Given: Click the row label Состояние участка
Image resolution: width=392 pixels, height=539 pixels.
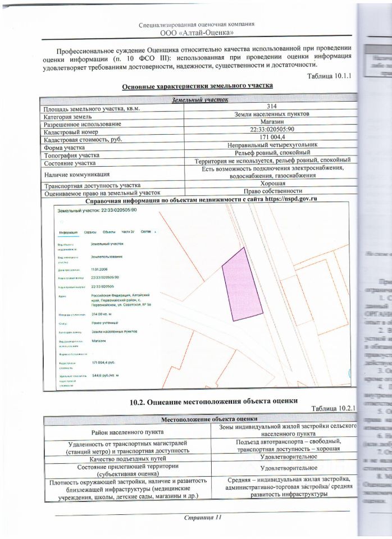Looking at the screenshot, I should (70, 163).
